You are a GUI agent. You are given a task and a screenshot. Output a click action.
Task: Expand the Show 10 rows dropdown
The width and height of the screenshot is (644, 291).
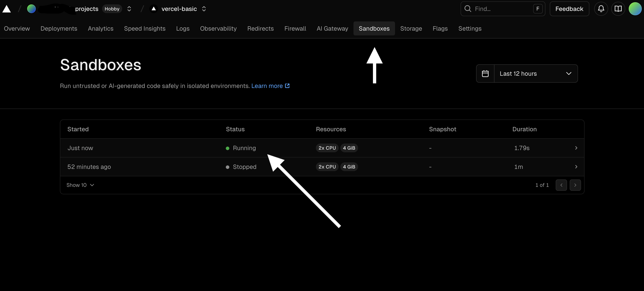(x=80, y=185)
